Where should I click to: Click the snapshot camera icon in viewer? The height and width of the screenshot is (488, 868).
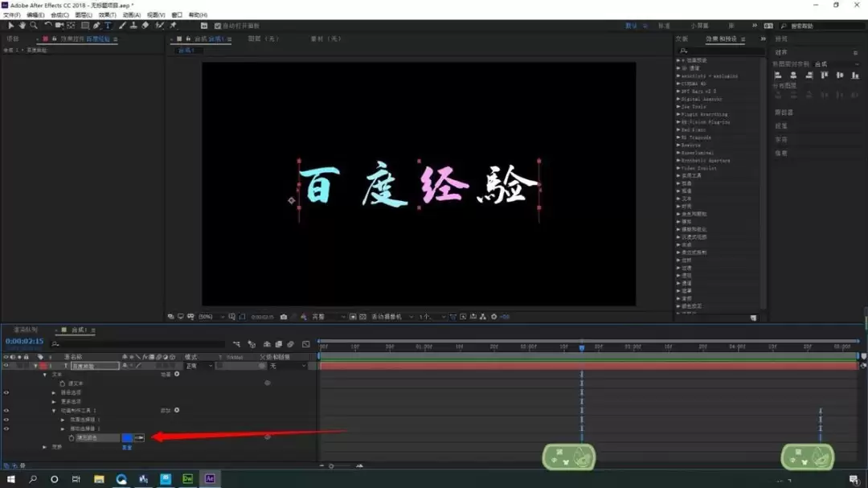click(x=284, y=317)
